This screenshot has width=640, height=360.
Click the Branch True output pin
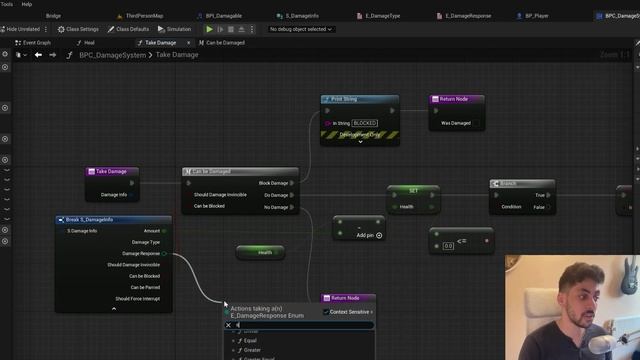(549, 195)
